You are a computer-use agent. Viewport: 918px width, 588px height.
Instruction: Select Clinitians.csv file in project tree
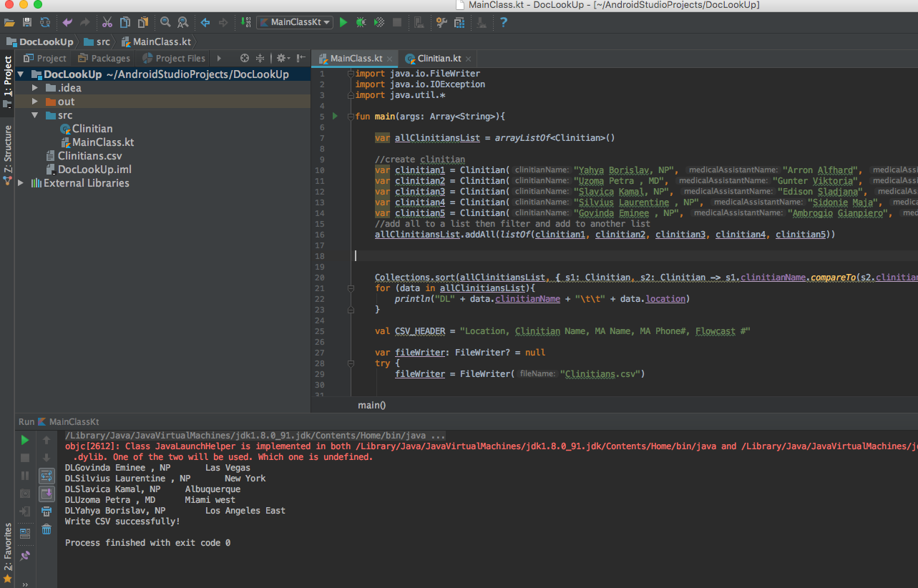[84, 156]
